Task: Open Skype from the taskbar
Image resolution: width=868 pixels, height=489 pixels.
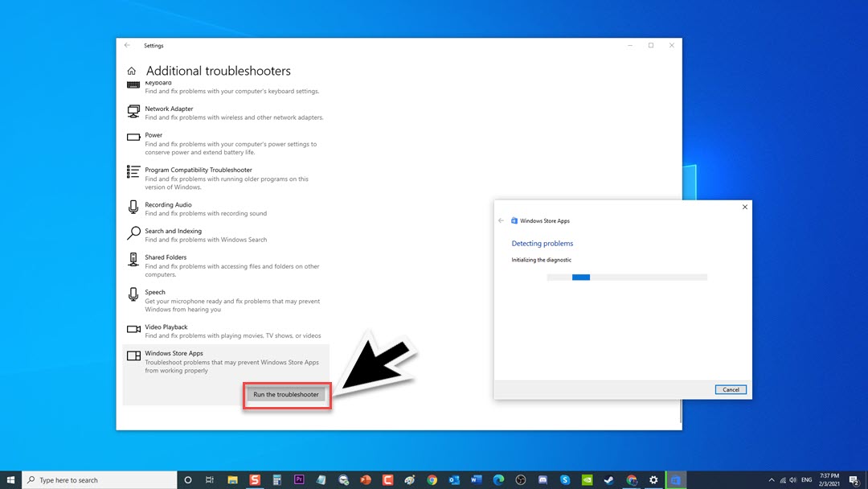Action: [565, 480]
